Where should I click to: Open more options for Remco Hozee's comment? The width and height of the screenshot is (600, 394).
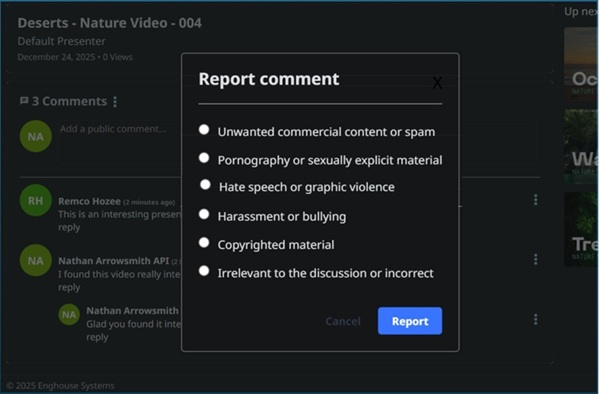(535, 200)
